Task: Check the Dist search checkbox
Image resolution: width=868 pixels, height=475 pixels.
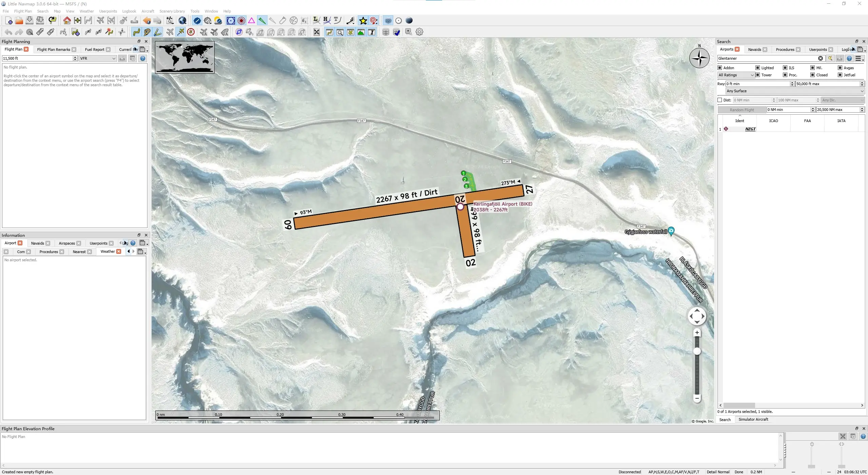Action: pos(720,100)
